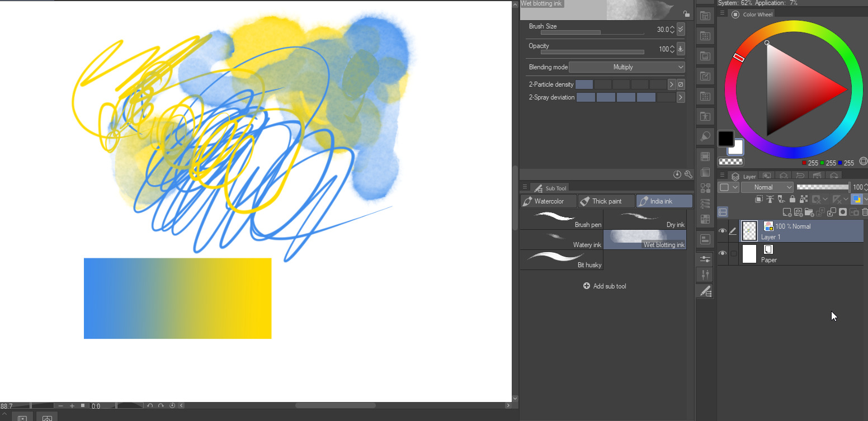Toggle the lock layer icon
This screenshot has width=868, height=421.
tap(792, 199)
